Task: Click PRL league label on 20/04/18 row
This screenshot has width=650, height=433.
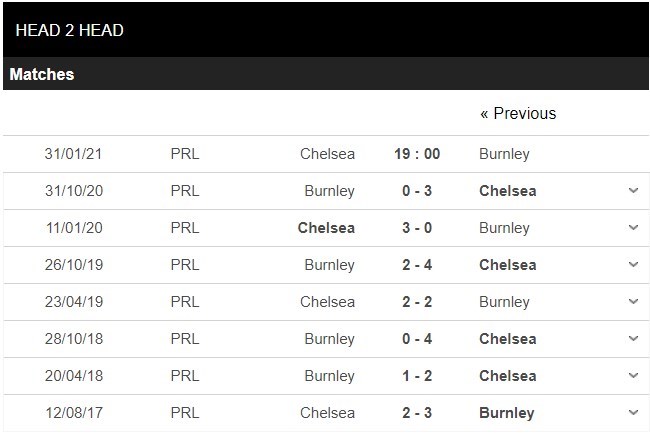Action: [185, 375]
